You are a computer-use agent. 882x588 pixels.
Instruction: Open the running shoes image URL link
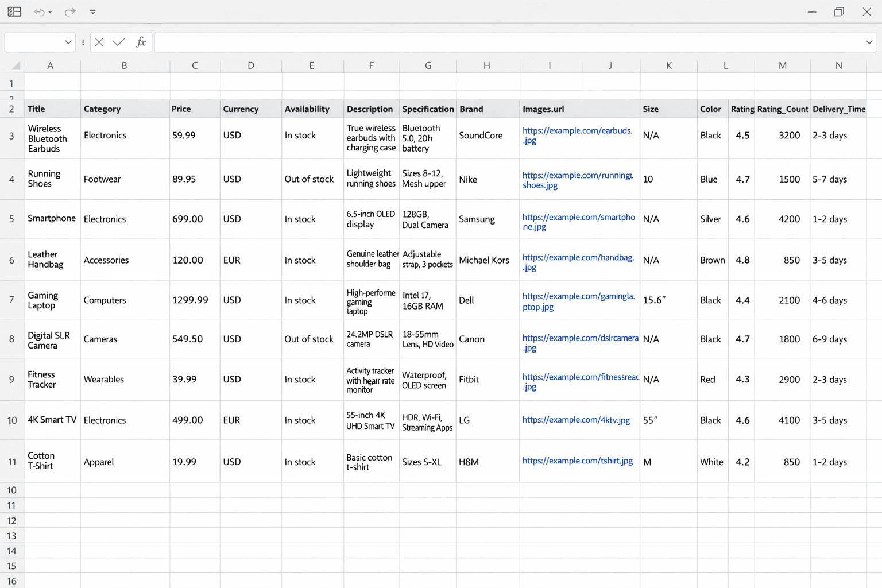577,180
